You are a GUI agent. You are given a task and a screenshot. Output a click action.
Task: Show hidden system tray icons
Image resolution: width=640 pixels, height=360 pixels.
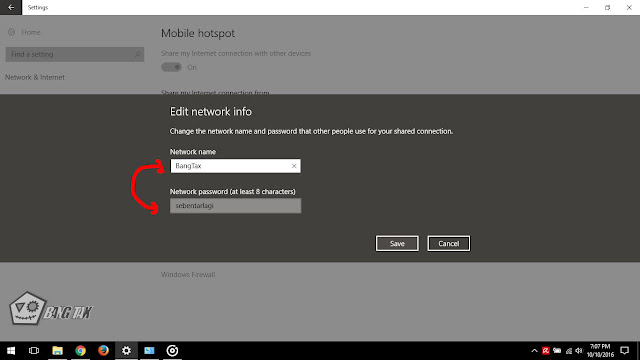(x=534, y=351)
